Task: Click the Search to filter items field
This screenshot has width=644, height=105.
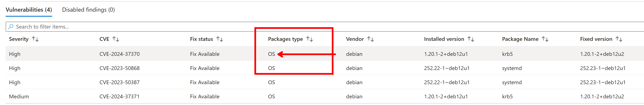Action: pyautogui.click(x=150, y=27)
